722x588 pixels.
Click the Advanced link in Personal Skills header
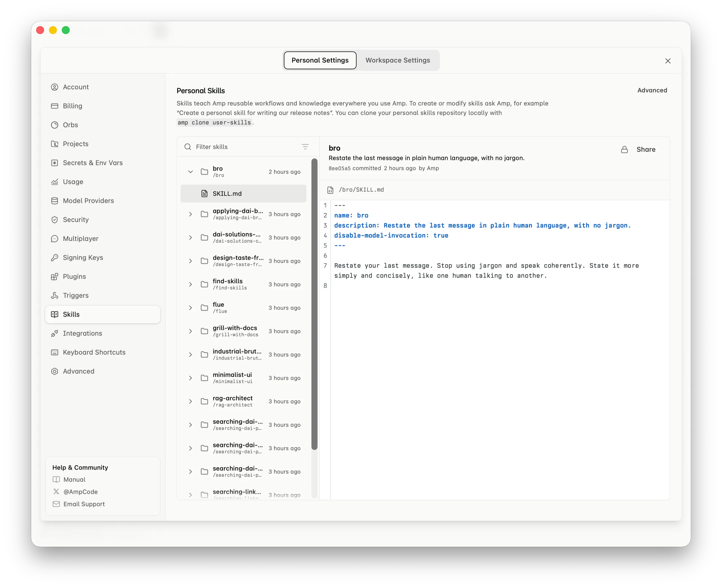[652, 91]
